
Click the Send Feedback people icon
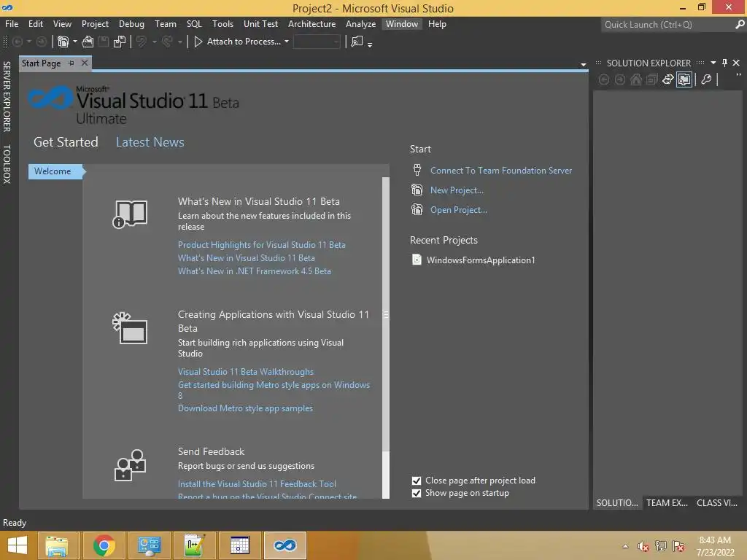coord(130,465)
